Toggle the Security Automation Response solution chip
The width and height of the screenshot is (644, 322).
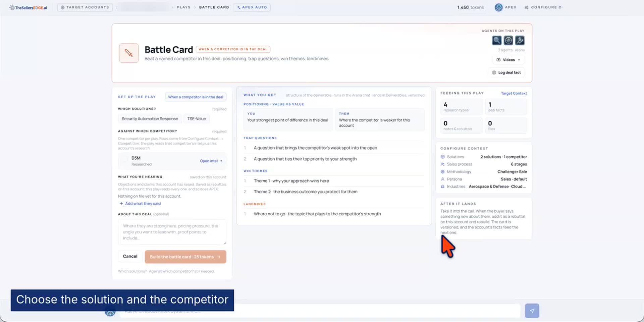click(150, 119)
